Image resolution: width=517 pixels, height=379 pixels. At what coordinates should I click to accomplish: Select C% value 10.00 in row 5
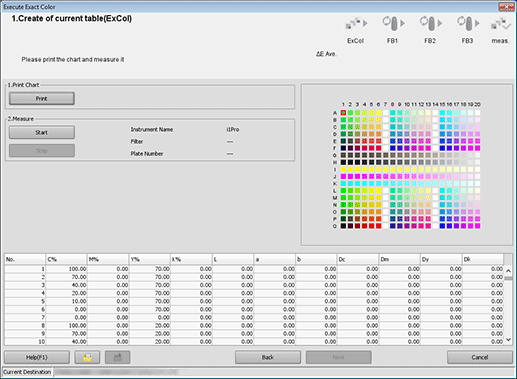(66, 301)
